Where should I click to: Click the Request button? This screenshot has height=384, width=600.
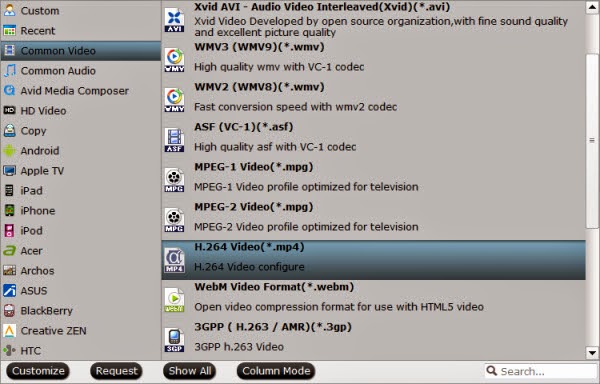tap(116, 371)
